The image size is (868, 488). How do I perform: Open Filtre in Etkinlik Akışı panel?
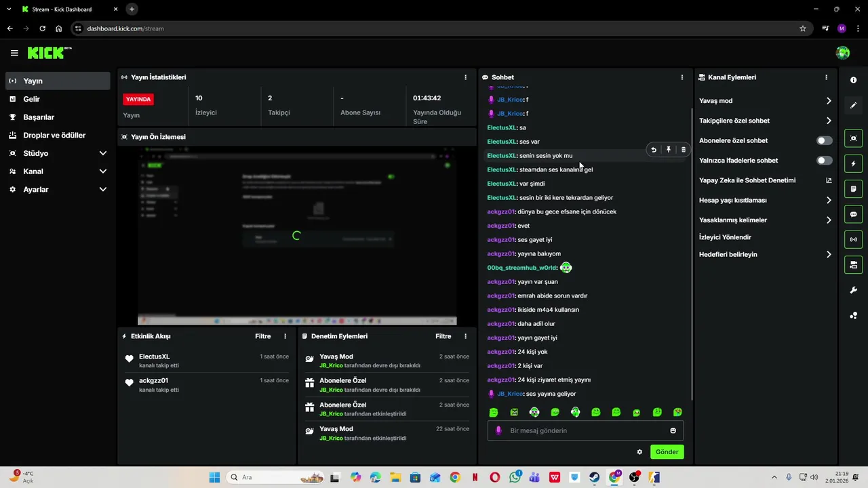tap(262, 336)
